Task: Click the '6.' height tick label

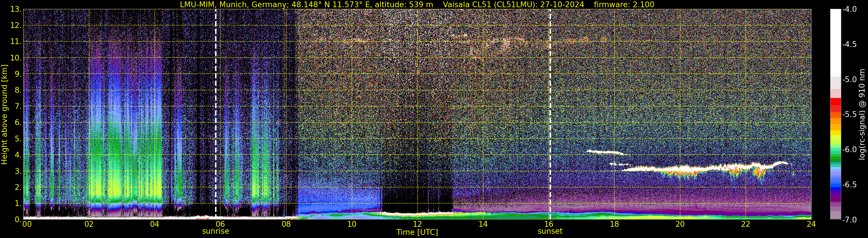Action: [x=18, y=122]
